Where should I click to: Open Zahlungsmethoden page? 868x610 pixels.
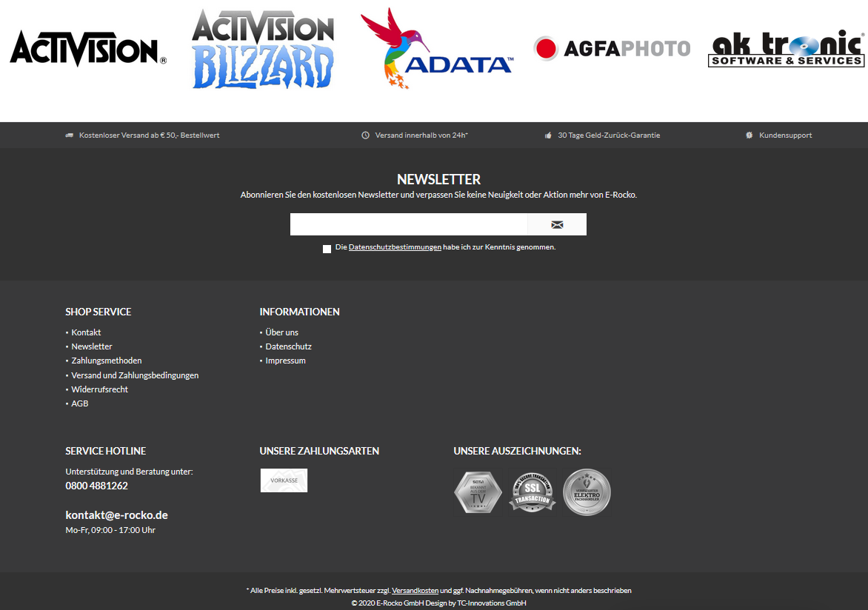pos(107,361)
